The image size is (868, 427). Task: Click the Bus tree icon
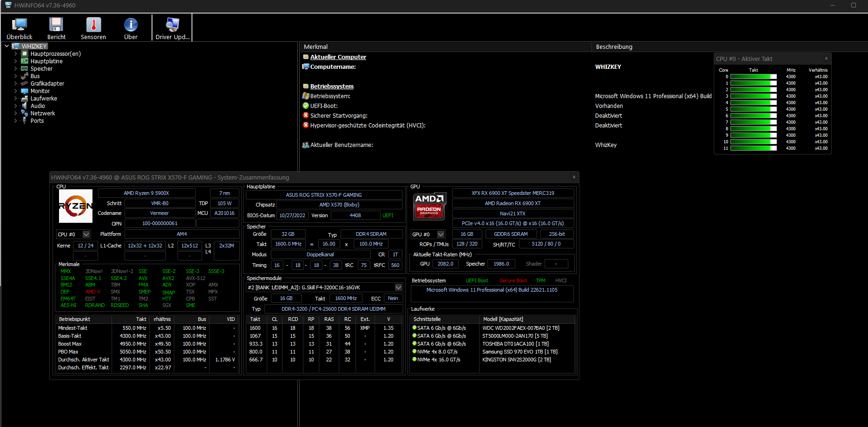point(25,76)
